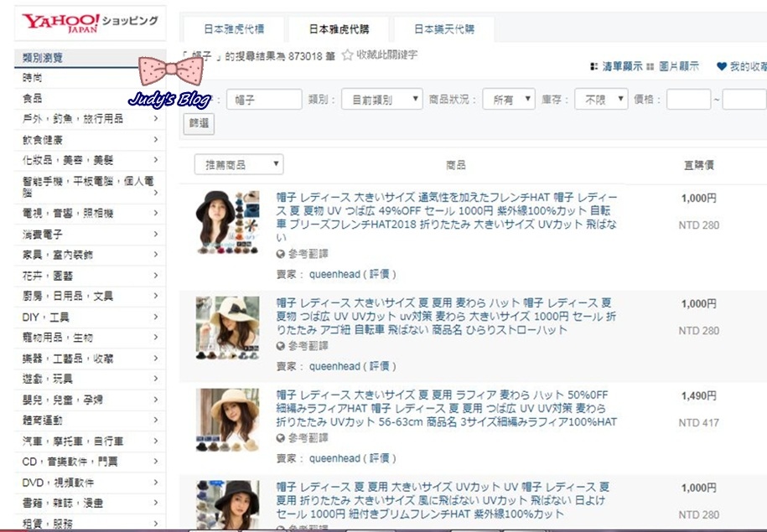Open seller queenhead on the ストローハット listing
767x532 pixels.
[x=334, y=366]
